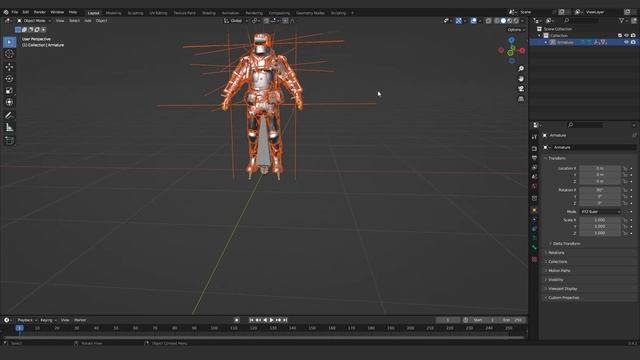Viewport: 640px width, 360px height.
Task: Toggle Collection exclude checkbox in outliner
Action: pyautogui.click(x=620, y=36)
